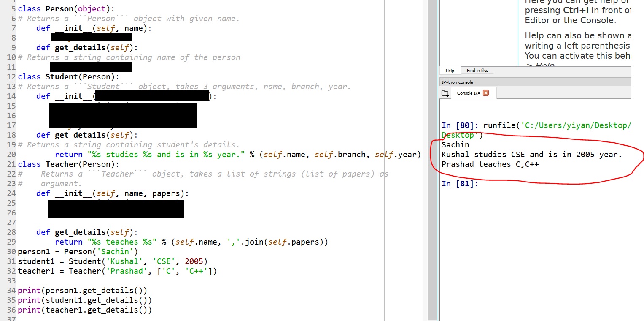644x321 pixels.
Task: Click the print(teacher1.get_details()) line
Action: click(x=84, y=310)
